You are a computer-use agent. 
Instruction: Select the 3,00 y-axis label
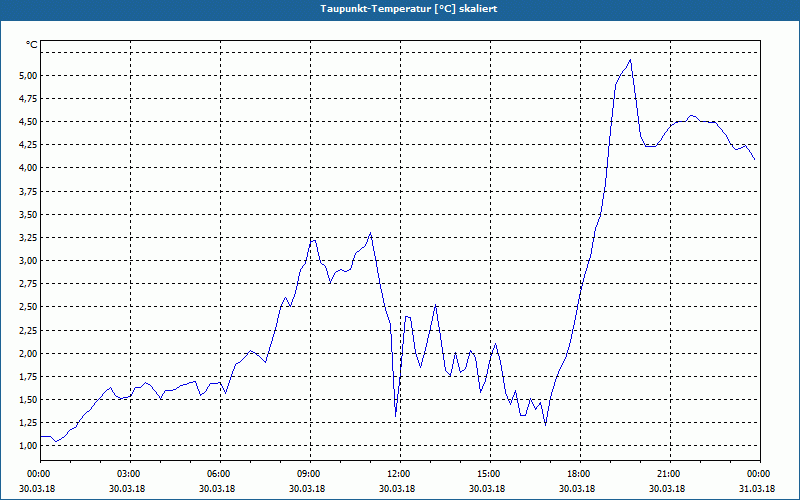pos(29,261)
